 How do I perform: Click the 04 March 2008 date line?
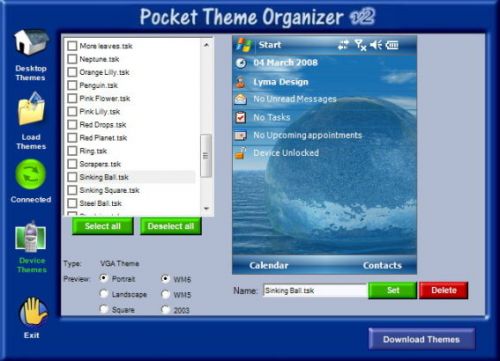(286, 63)
